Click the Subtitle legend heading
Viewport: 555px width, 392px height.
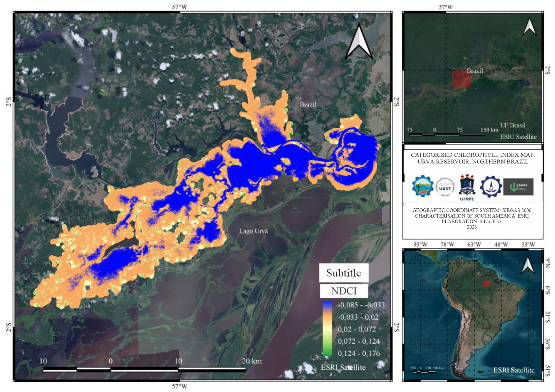tap(343, 273)
